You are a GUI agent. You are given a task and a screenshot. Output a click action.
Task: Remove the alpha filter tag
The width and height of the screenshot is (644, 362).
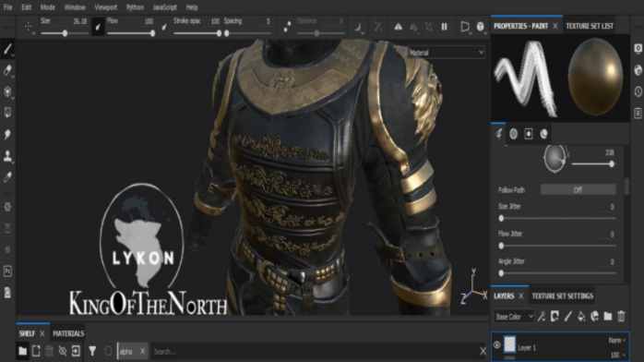point(142,351)
